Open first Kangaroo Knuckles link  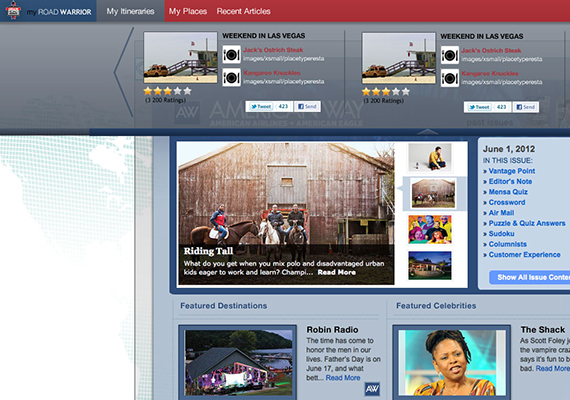point(272,73)
